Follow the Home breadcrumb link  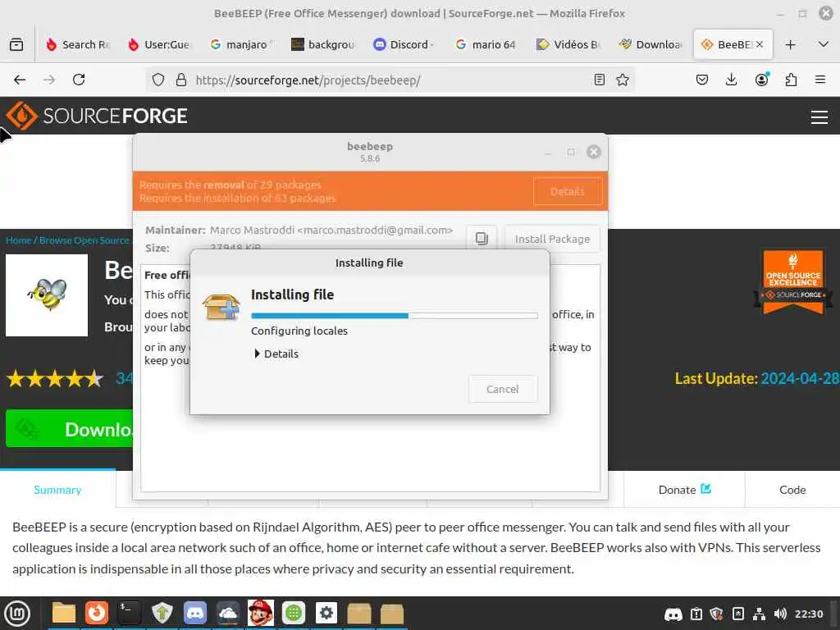click(18, 240)
